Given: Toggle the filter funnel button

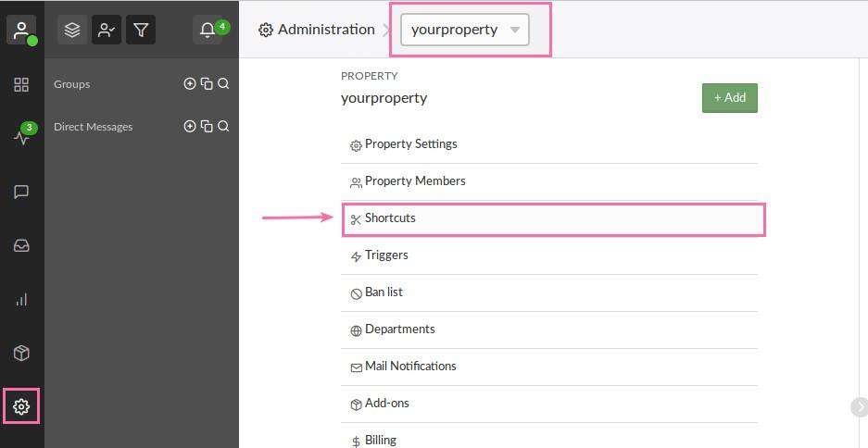Looking at the screenshot, I should click(140, 31).
